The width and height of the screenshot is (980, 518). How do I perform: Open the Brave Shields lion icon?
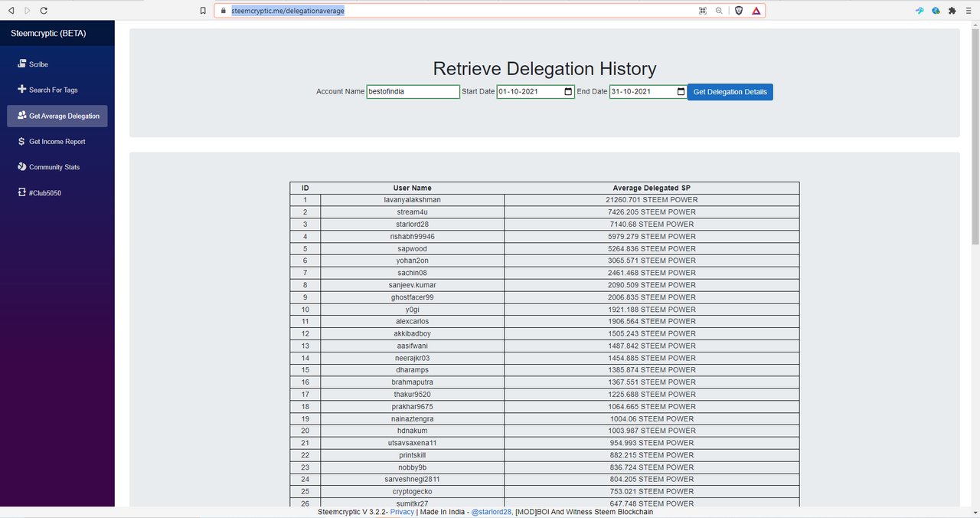point(739,11)
